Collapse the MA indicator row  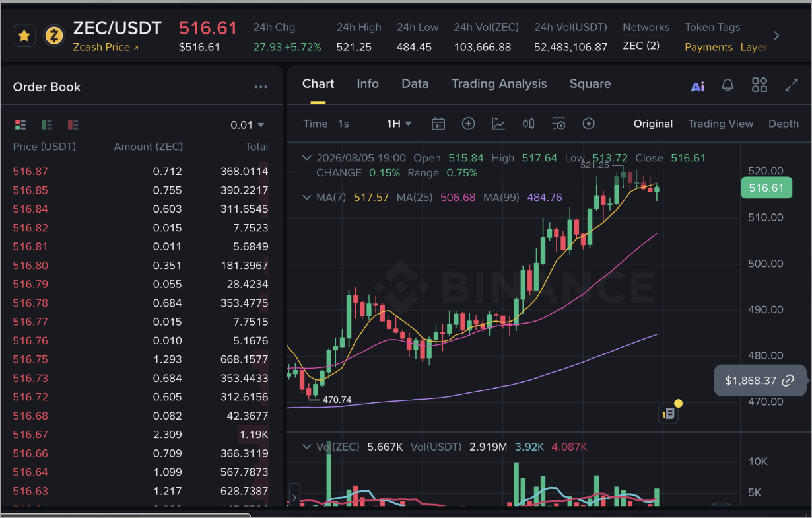pos(306,197)
